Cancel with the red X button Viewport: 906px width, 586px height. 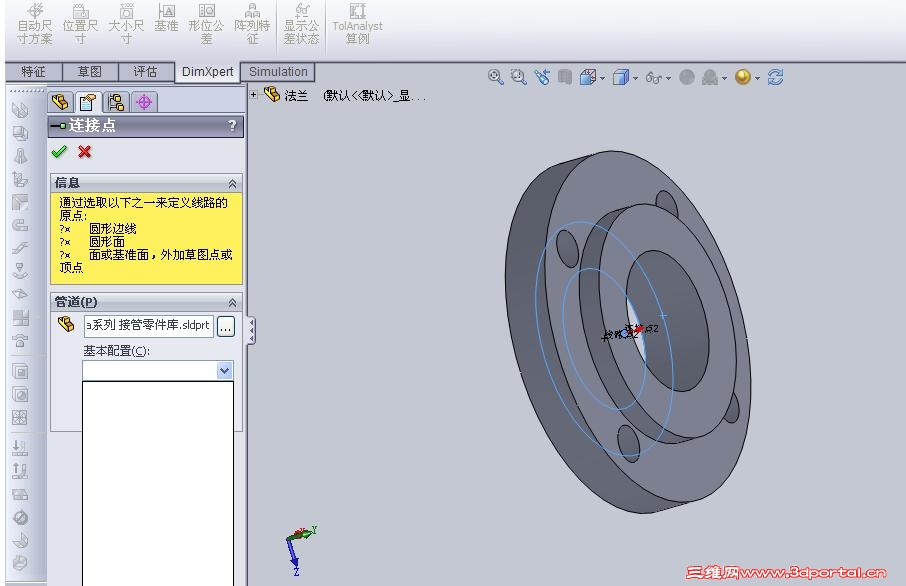[x=84, y=152]
